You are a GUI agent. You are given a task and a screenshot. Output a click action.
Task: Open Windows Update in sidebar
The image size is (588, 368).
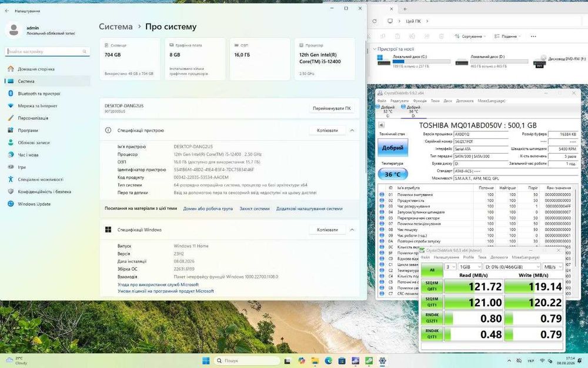tap(34, 204)
